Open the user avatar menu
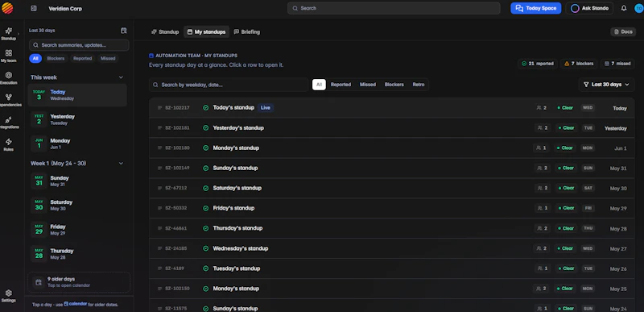Screen dimensions: 644x312 [x=638, y=8]
